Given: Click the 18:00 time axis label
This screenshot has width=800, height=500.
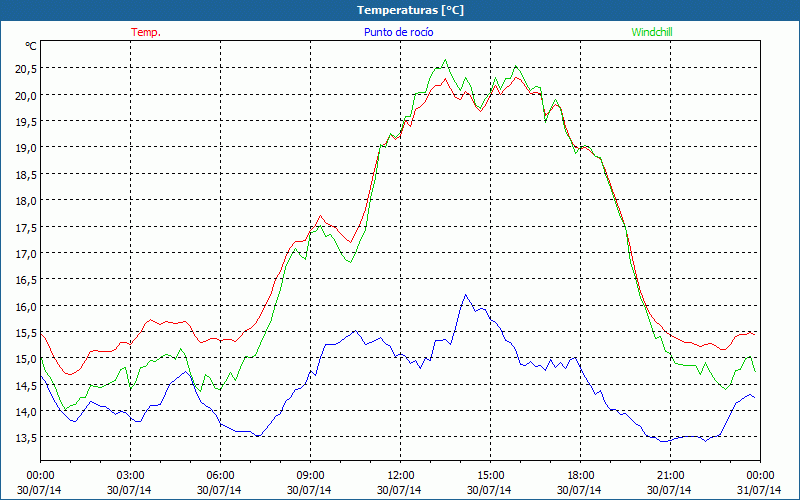Looking at the screenshot, I should click(581, 476).
